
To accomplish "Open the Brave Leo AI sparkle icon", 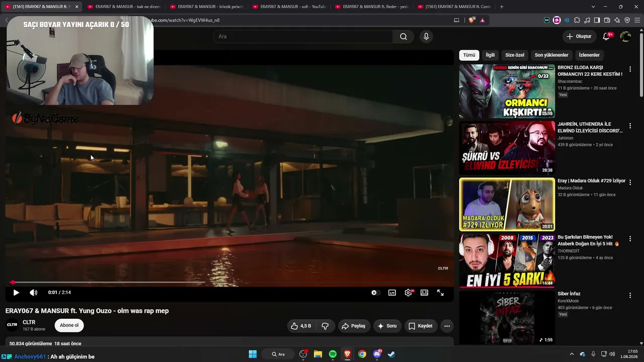I will point(617,20).
